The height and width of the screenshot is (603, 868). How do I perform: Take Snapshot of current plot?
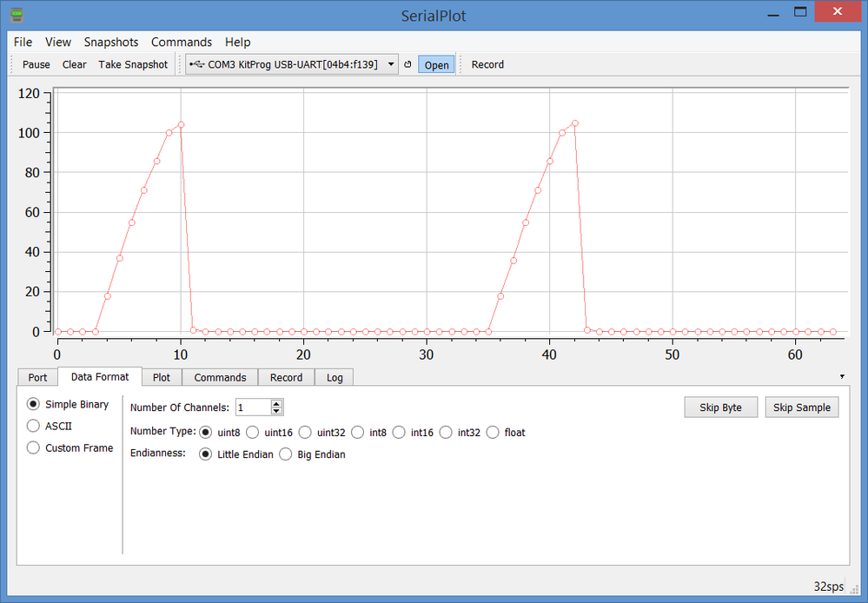coord(133,65)
